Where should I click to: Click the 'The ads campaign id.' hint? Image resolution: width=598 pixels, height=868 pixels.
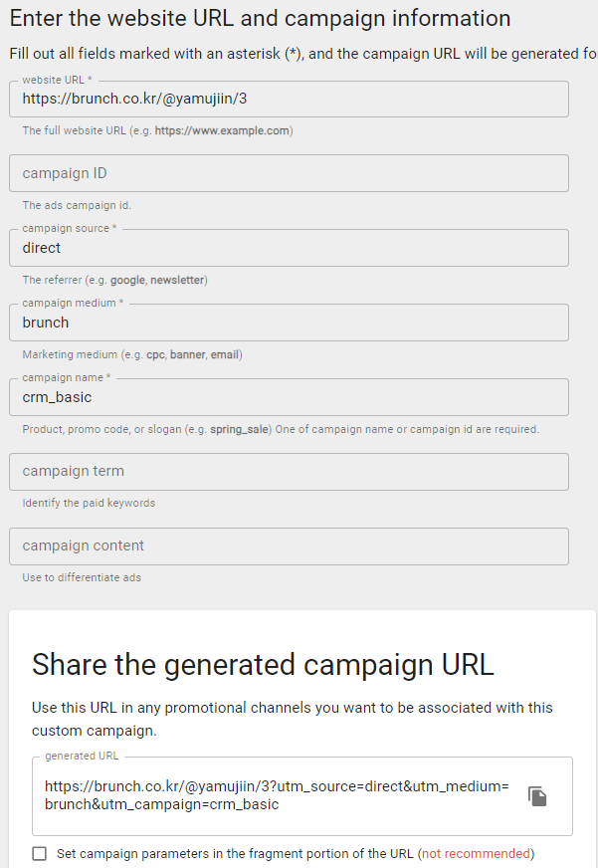coord(77,205)
